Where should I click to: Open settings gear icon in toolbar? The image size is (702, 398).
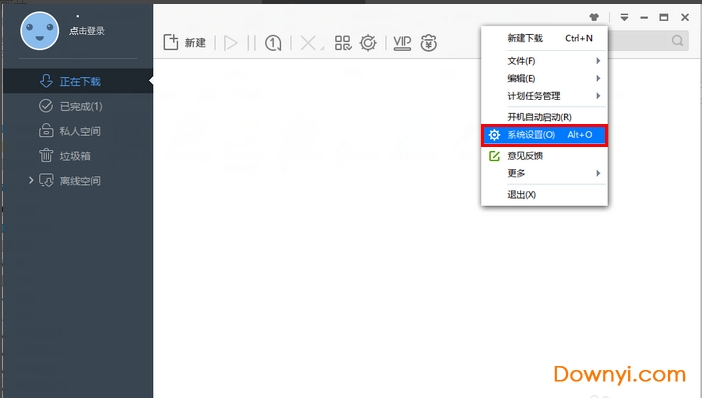(368, 43)
